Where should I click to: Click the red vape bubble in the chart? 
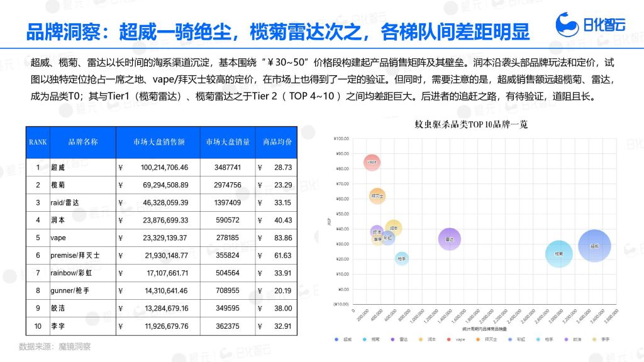click(372, 163)
